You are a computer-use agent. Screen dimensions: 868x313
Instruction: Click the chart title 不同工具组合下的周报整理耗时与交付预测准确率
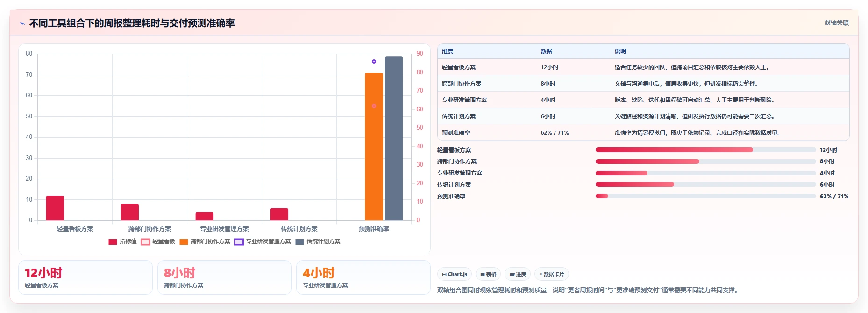tap(132, 23)
